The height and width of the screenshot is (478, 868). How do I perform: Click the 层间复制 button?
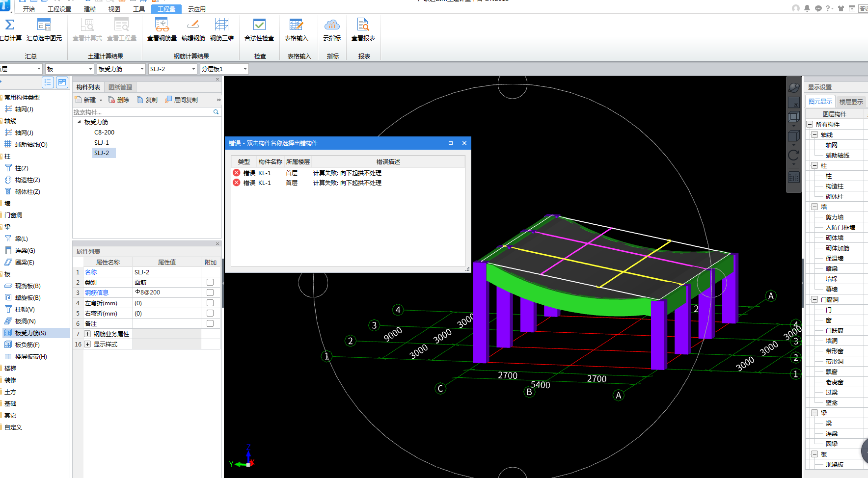point(182,100)
